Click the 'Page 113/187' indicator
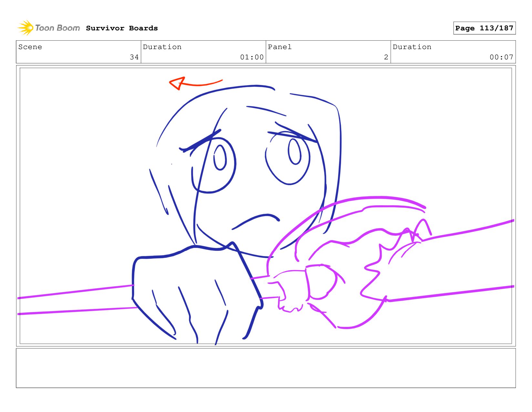 (484, 28)
